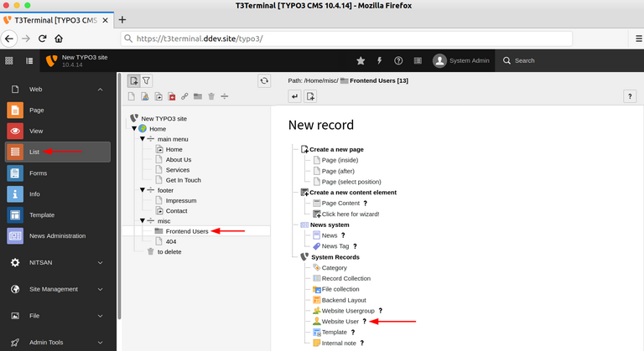Open the View module eye icon
644x351 pixels.
(x=15, y=131)
